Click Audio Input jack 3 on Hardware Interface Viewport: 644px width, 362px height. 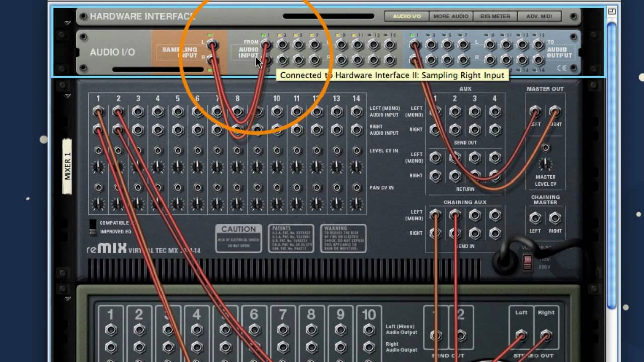click(282, 45)
